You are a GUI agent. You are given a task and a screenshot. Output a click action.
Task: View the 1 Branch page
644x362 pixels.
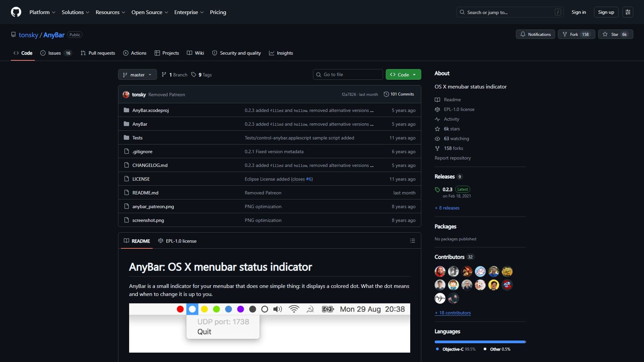point(174,75)
